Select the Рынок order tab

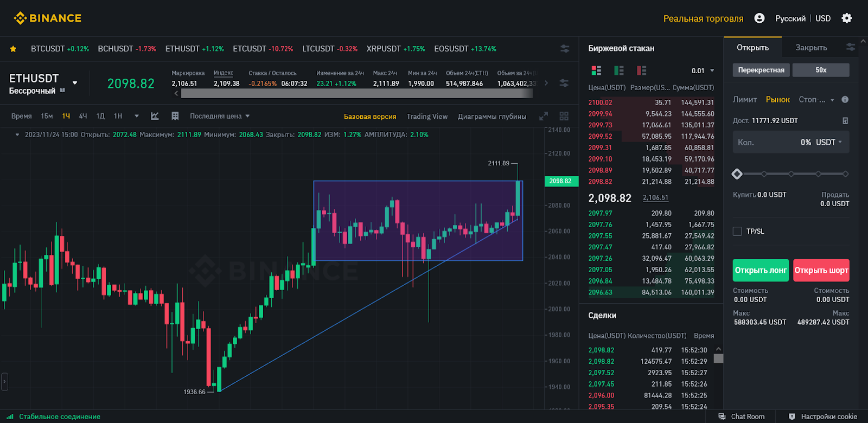777,100
